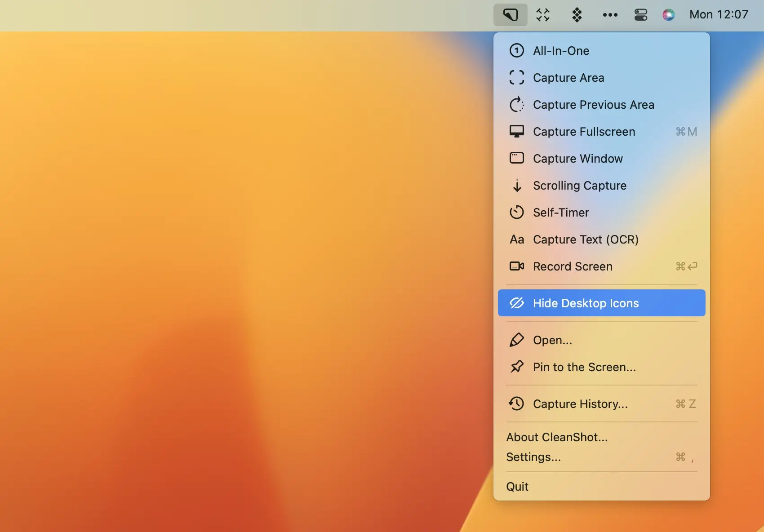Choose Self-Timer capture mode
Image resolution: width=764 pixels, height=532 pixels.
coord(602,213)
